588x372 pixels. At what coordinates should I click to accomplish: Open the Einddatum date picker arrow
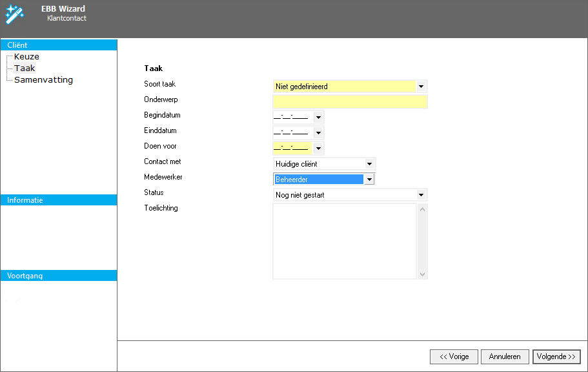pos(318,133)
